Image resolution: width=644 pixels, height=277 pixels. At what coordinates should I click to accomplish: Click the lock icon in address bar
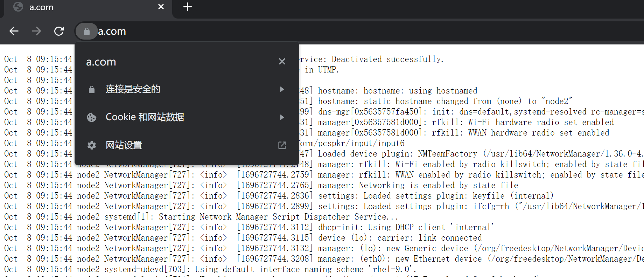pyautogui.click(x=86, y=32)
